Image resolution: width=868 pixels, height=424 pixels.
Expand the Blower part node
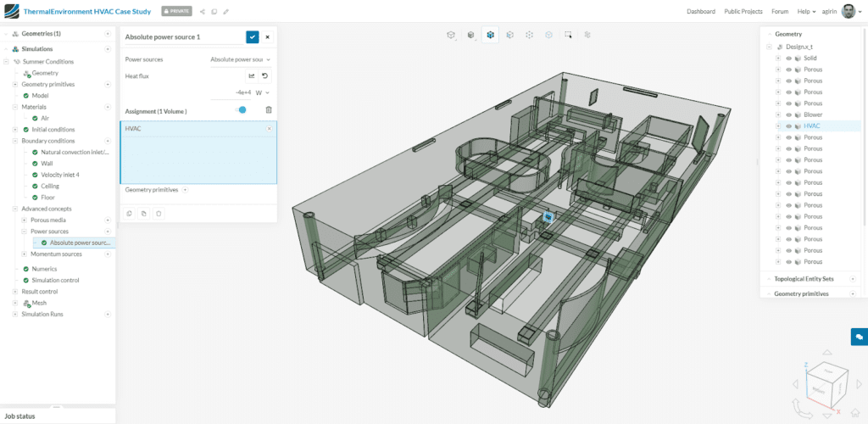pyautogui.click(x=778, y=114)
